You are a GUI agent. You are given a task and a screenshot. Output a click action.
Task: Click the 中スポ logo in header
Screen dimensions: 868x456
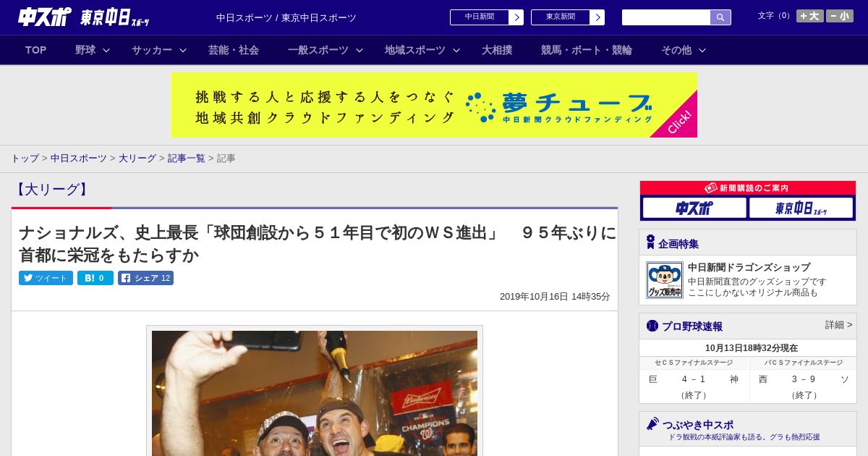pyautogui.click(x=44, y=17)
